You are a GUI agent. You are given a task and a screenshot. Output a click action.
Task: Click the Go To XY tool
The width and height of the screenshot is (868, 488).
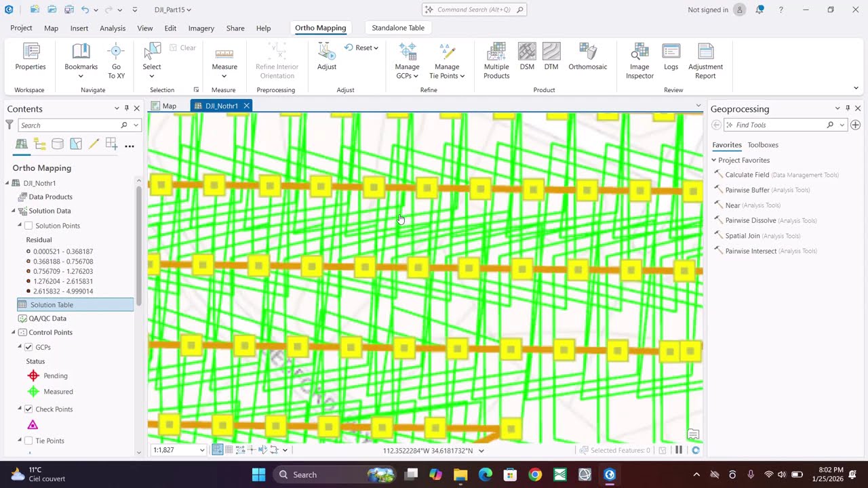116,61
